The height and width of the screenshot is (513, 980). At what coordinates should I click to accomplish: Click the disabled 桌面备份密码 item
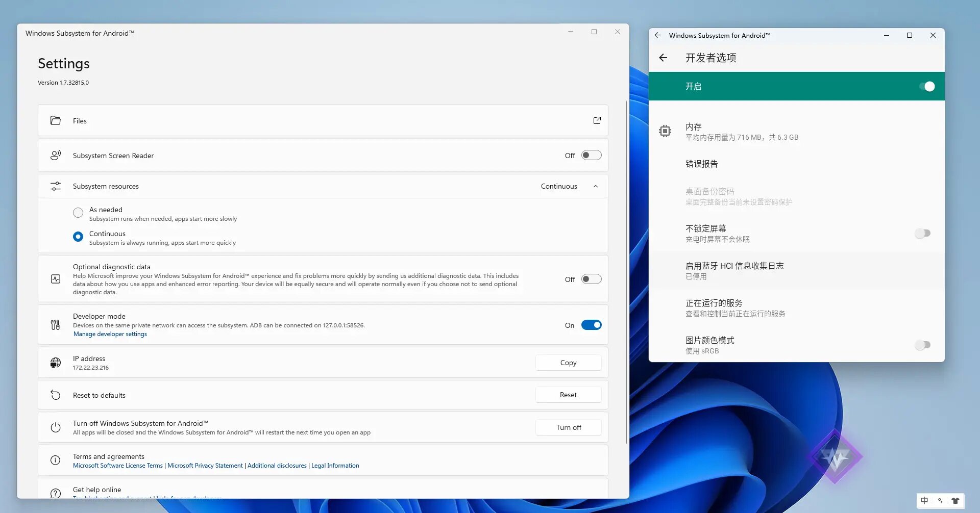pyautogui.click(x=796, y=196)
